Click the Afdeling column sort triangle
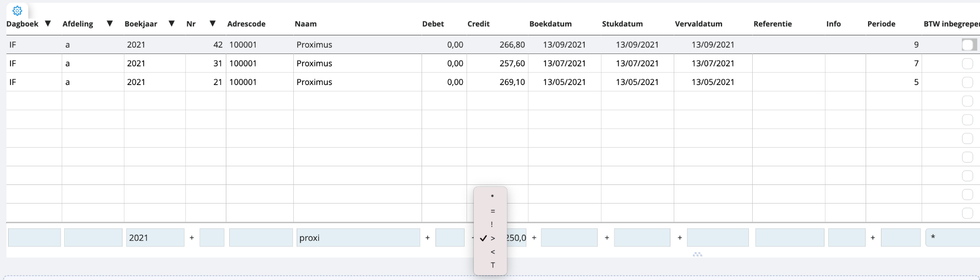This screenshot has width=980, height=280. [110, 23]
